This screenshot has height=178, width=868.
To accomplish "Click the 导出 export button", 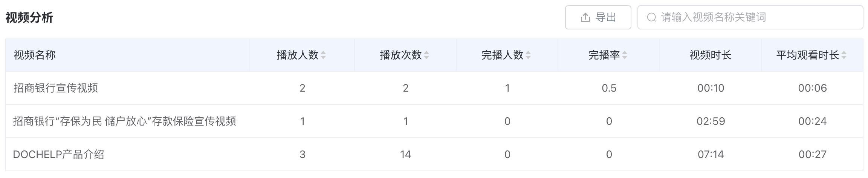I will click(598, 17).
